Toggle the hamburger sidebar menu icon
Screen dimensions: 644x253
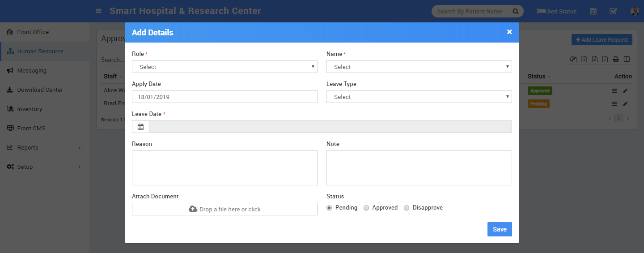coord(99,11)
